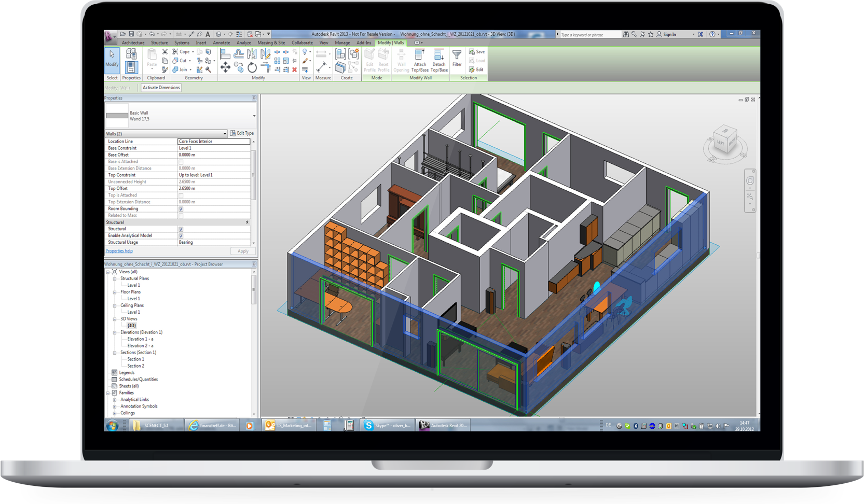This screenshot has width=864, height=504.
Task: Delete the selection with the red X
Action: tap(294, 69)
